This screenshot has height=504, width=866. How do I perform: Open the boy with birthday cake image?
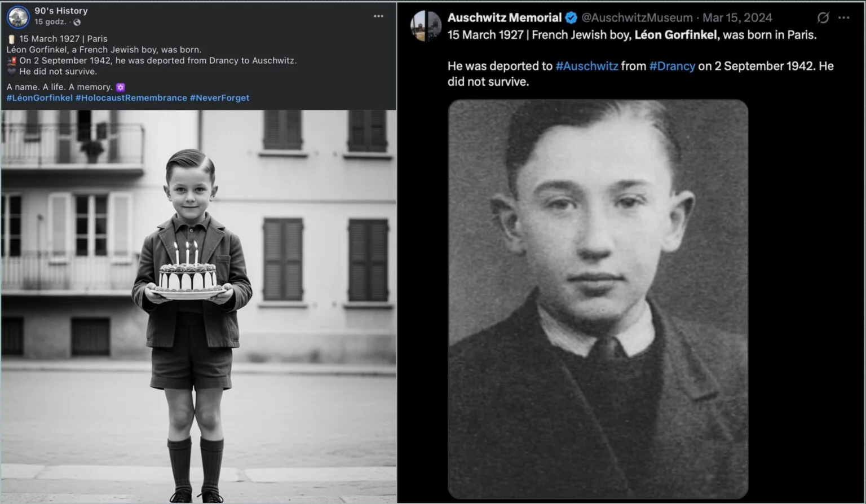tap(198, 306)
